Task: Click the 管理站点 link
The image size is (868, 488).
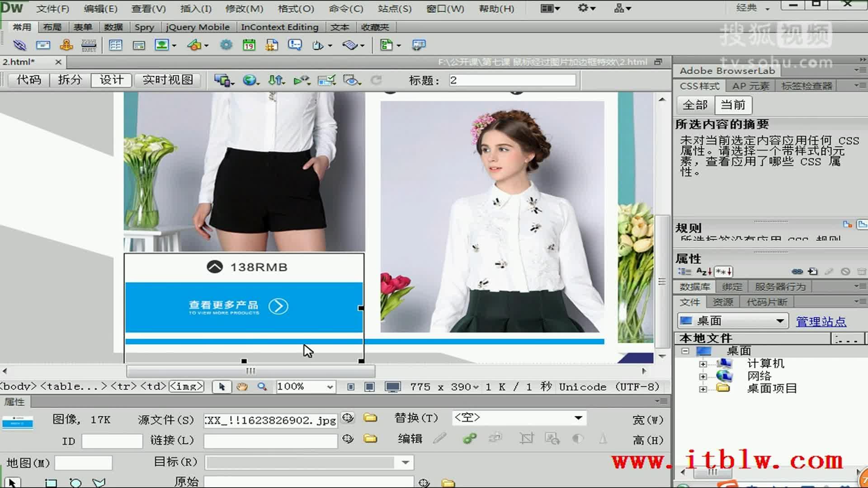Action: pos(821,321)
